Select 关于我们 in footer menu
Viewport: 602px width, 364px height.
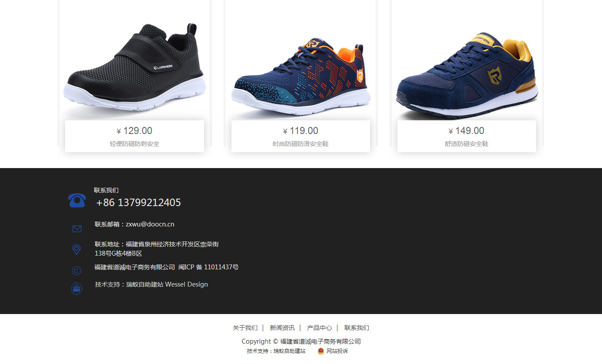pyautogui.click(x=245, y=328)
